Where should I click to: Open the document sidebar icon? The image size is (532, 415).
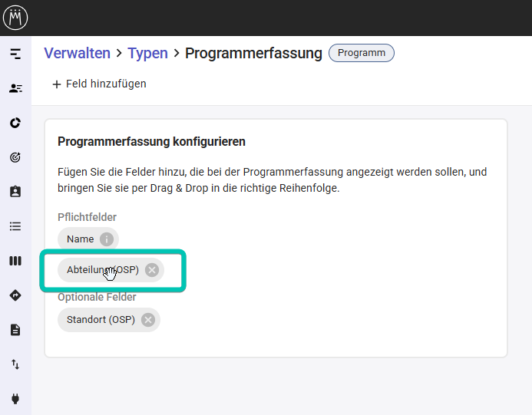(15, 330)
